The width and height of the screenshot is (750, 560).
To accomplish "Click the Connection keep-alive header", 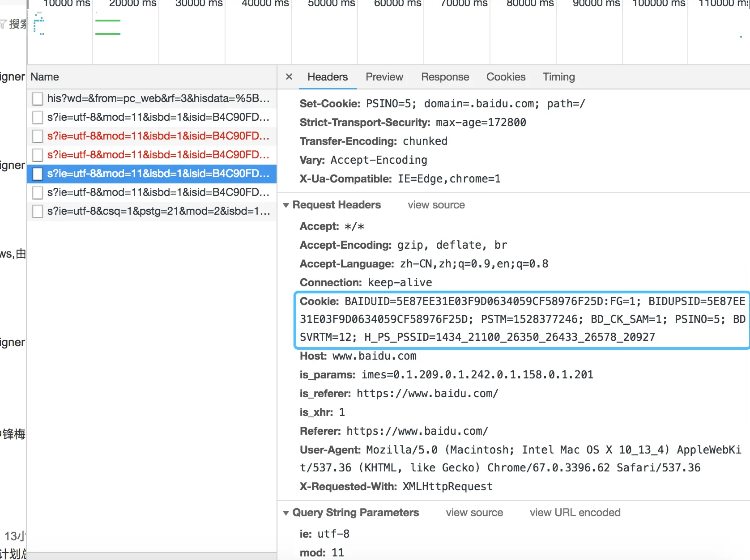I will tap(366, 283).
